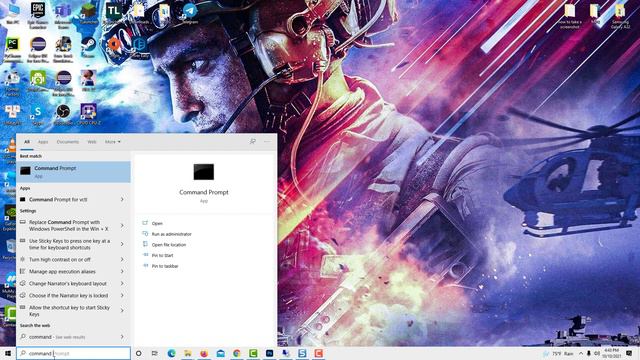The height and width of the screenshot is (360, 640).
Task: Expand arrow beside Use Sticky Keys result
Action: click(x=122, y=244)
